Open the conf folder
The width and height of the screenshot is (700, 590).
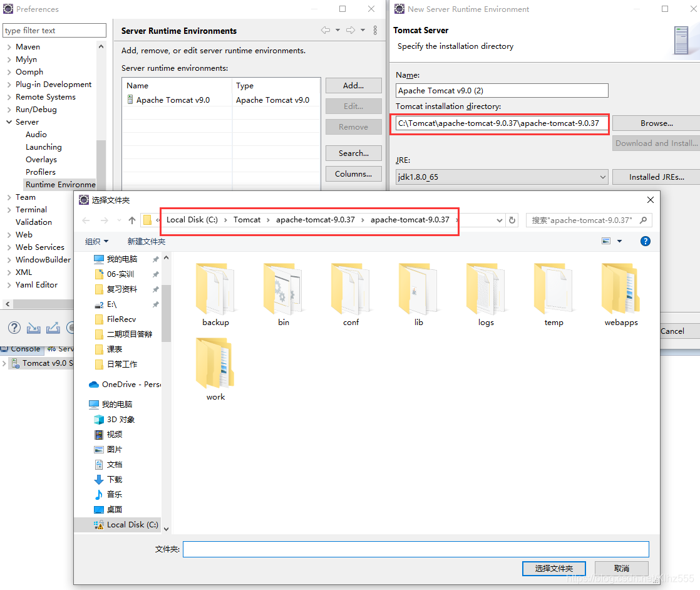[x=351, y=295]
